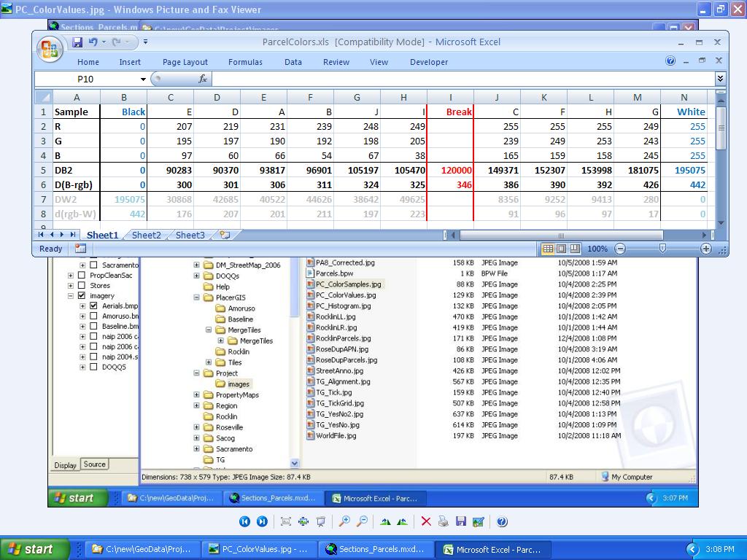
Task: Expand the Roseville folder
Action: (196, 427)
